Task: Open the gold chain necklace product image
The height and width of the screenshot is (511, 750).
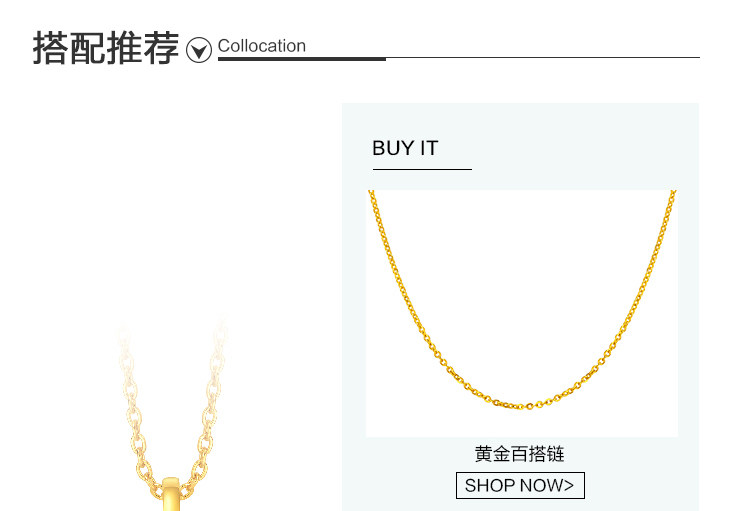Action: click(x=522, y=313)
